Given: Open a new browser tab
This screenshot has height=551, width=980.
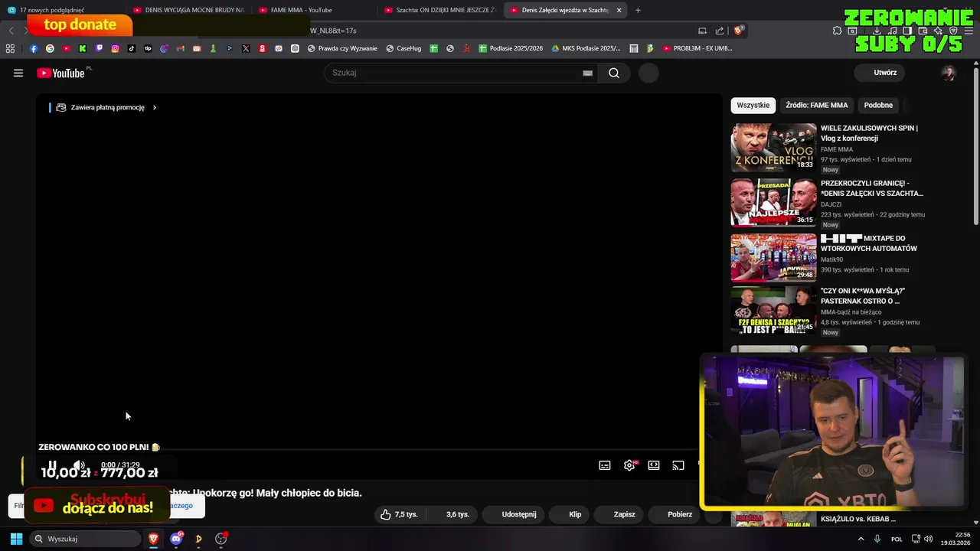Looking at the screenshot, I should coord(638,10).
